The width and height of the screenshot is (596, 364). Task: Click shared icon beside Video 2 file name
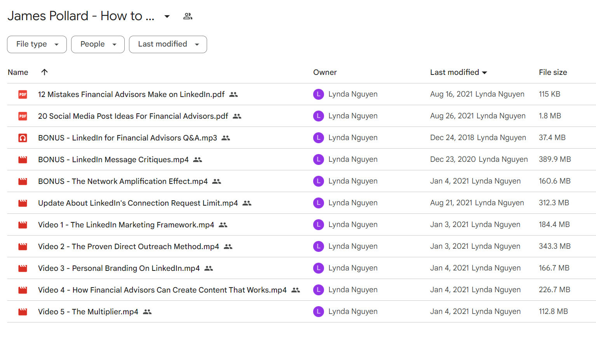tap(228, 246)
